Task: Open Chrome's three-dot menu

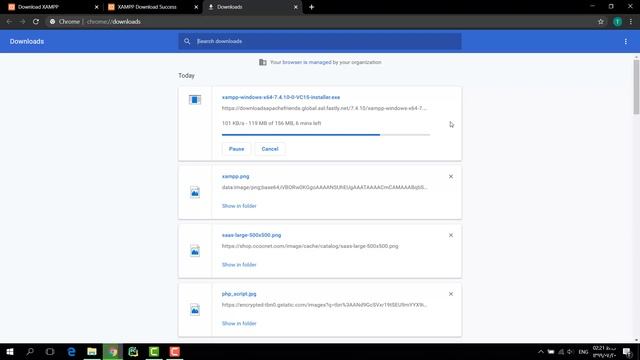Action: [631, 22]
